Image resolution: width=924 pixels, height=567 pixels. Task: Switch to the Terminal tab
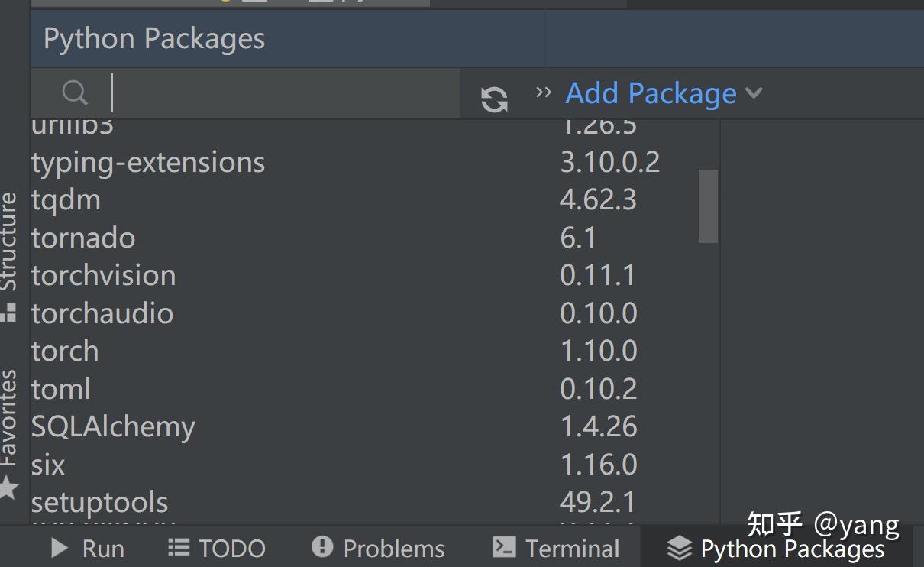[557, 548]
